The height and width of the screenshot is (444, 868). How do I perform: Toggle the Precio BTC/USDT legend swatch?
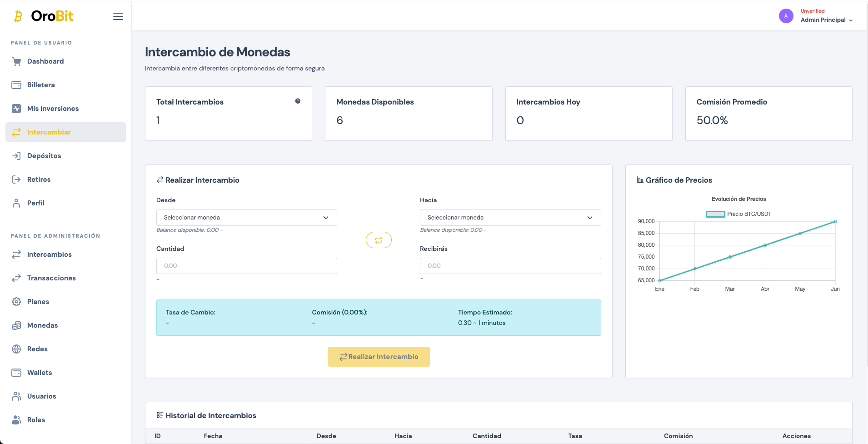click(715, 214)
